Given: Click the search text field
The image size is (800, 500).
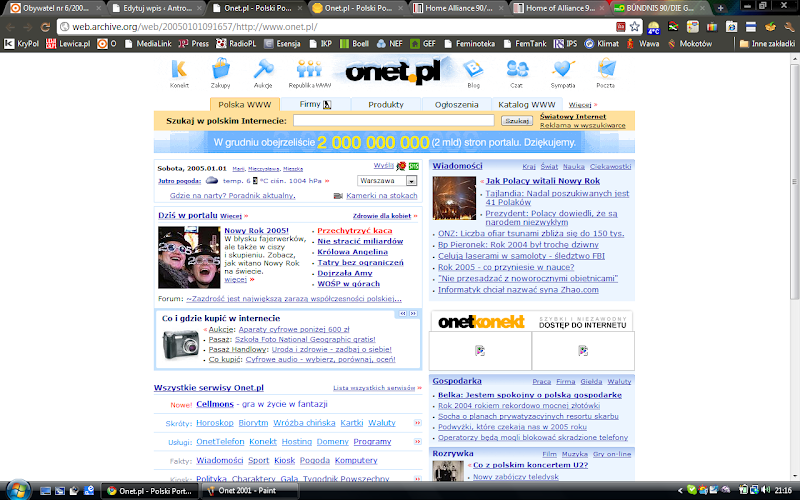Looking at the screenshot, I should [394, 120].
